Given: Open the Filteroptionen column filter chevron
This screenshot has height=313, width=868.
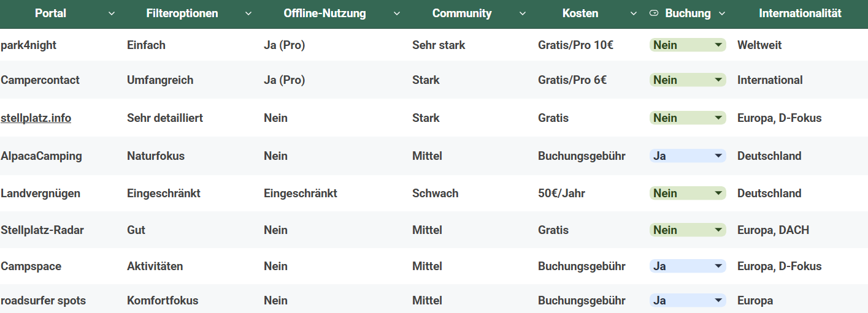Looking at the screenshot, I should click(x=248, y=13).
